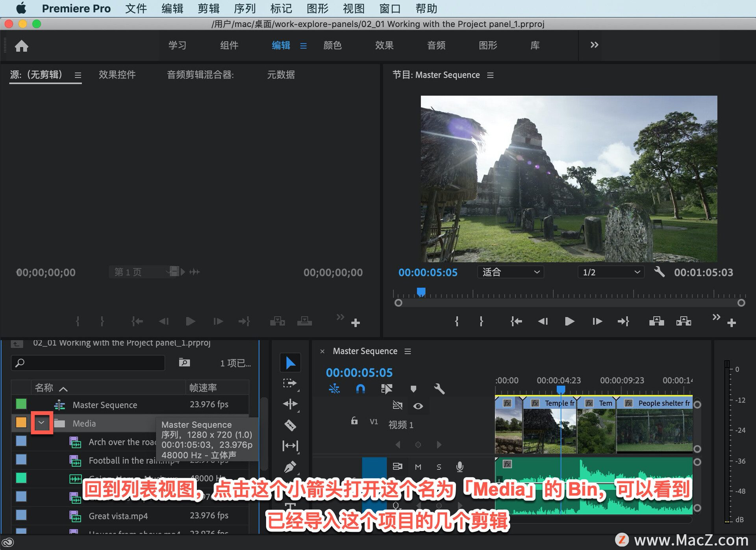
Task: Open 编辑 workspace menu icon
Action: pyautogui.click(x=303, y=46)
